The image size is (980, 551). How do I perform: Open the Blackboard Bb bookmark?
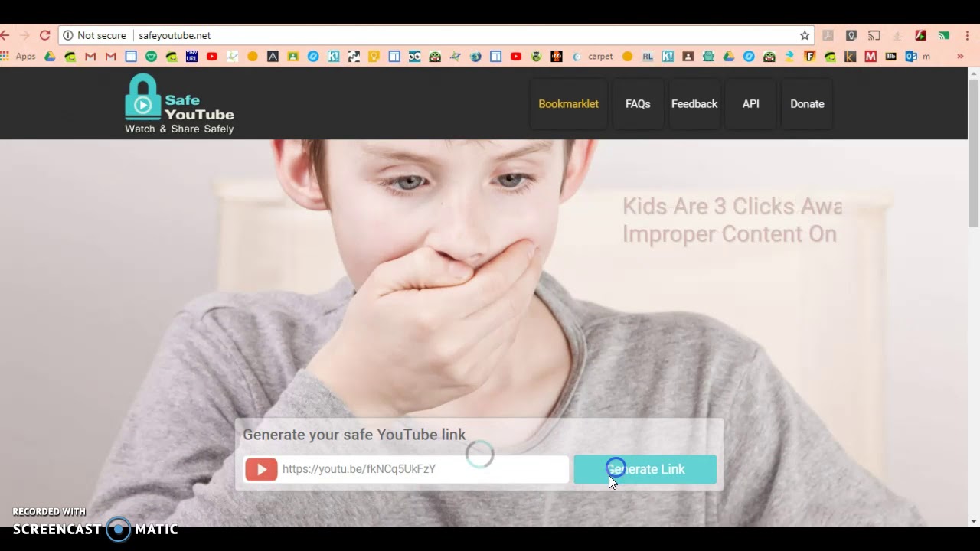(890, 56)
